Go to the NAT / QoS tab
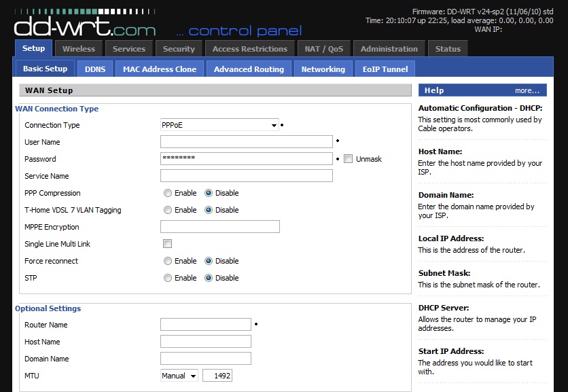This screenshot has height=392, width=568. [323, 49]
